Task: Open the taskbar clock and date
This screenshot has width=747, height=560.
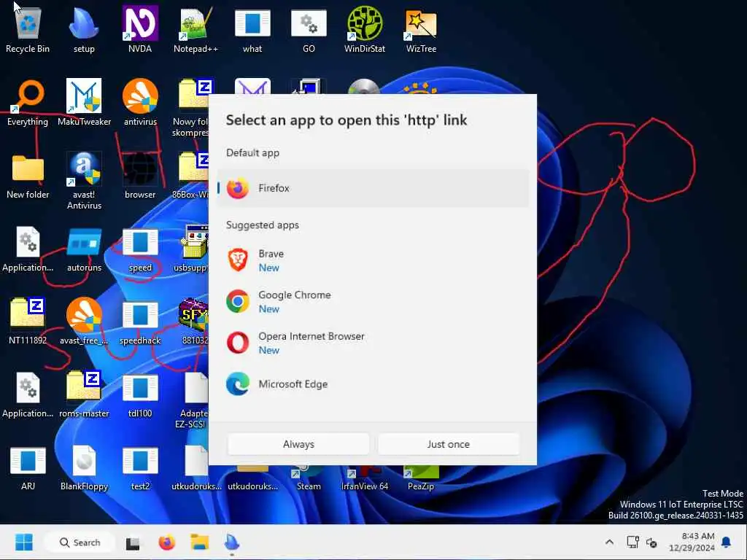Action: pyautogui.click(x=692, y=542)
